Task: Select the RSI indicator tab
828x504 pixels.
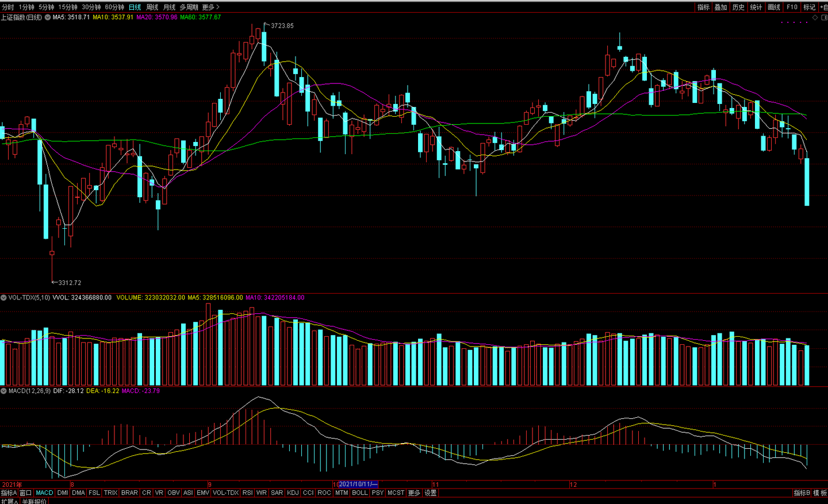Action: (x=247, y=493)
